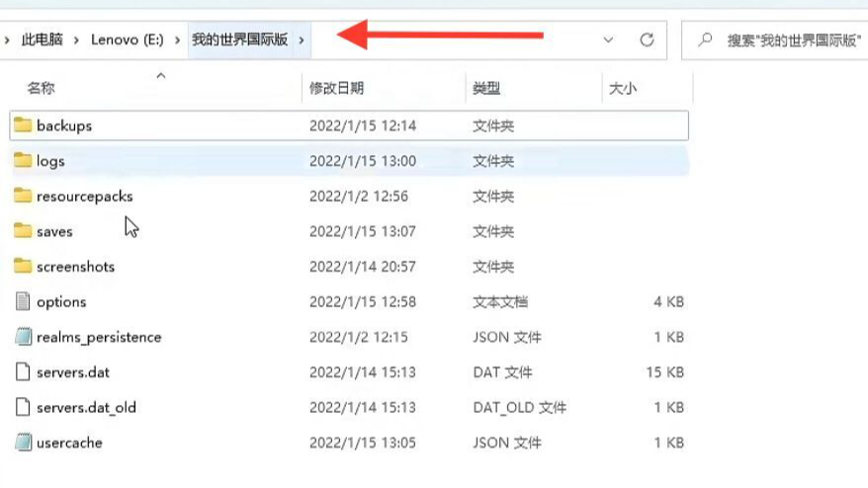Open the address bar history dropdown
Image resolution: width=868 pixels, height=488 pixels.
(608, 40)
